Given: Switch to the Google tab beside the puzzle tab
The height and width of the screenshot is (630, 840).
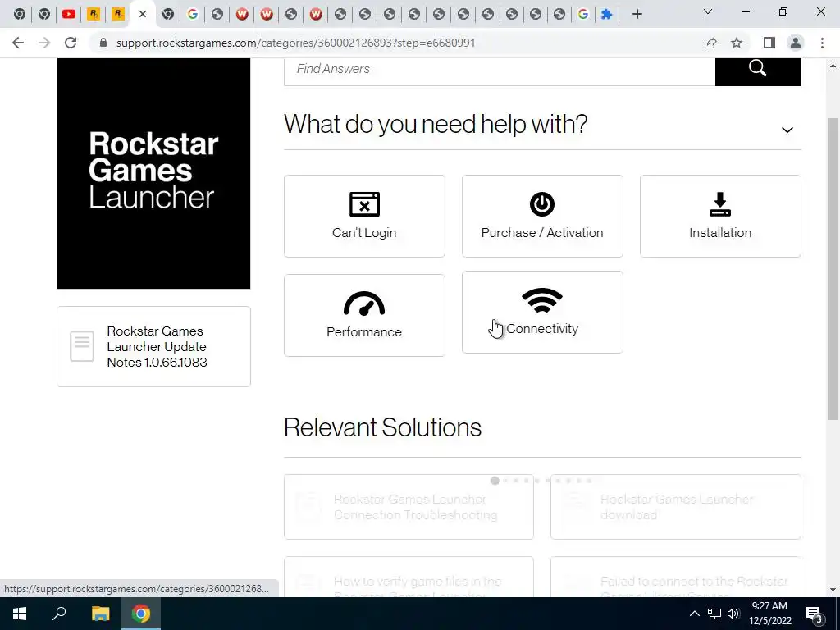Looking at the screenshot, I should 583,15.
